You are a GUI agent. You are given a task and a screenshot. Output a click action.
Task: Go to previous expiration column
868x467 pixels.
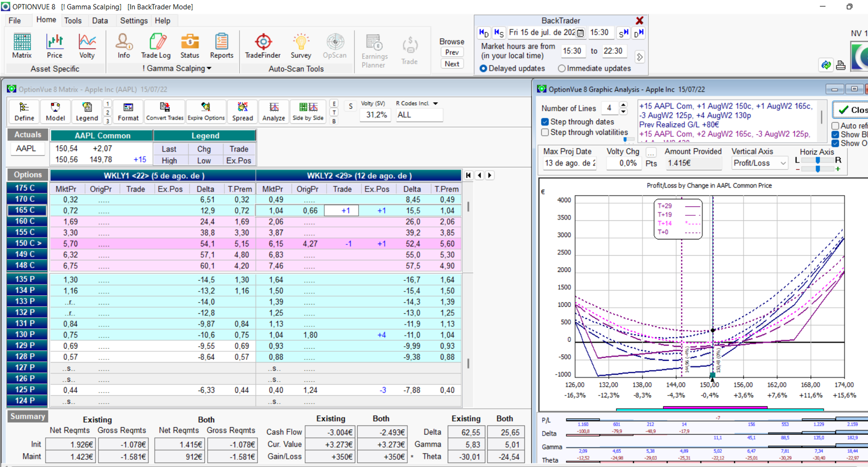click(x=479, y=175)
